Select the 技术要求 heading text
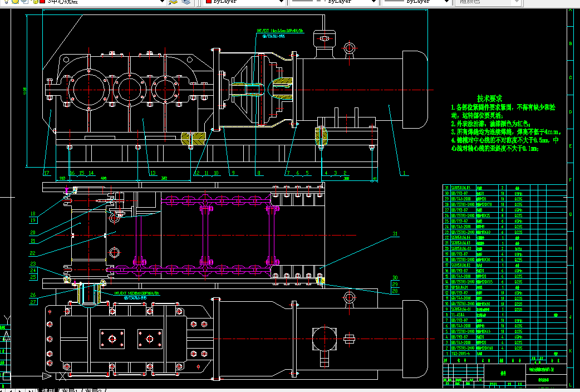580x392 pixels. [x=489, y=99]
